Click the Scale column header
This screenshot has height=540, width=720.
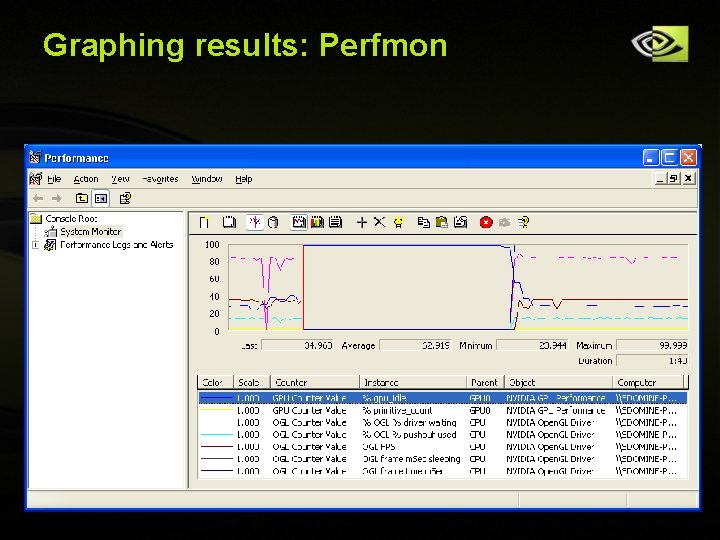[x=252, y=382]
